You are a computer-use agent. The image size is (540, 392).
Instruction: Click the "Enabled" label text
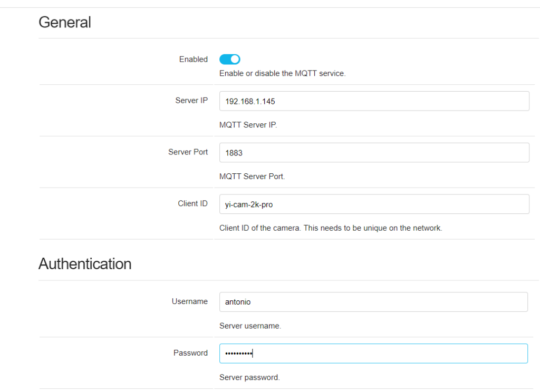pos(193,60)
